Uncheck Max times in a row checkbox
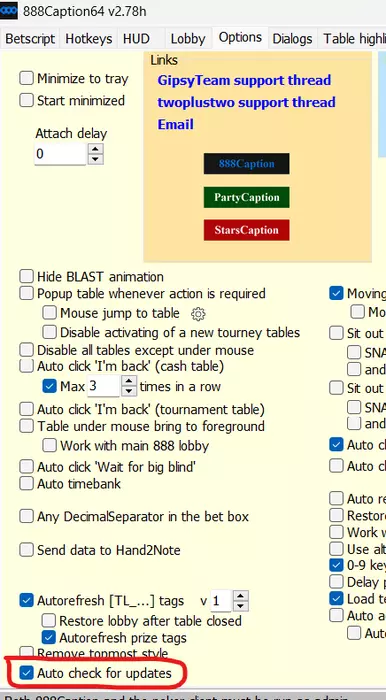386x700 pixels. click(50, 386)
